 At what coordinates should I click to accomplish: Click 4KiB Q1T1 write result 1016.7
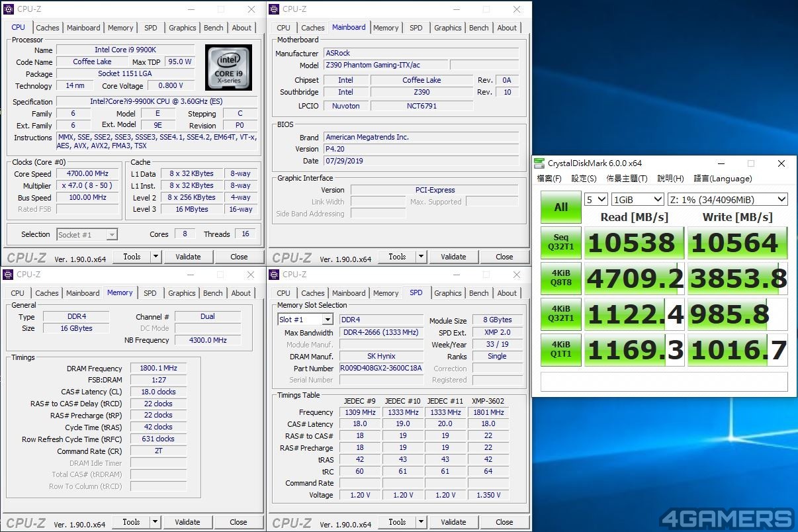(738, 349)
